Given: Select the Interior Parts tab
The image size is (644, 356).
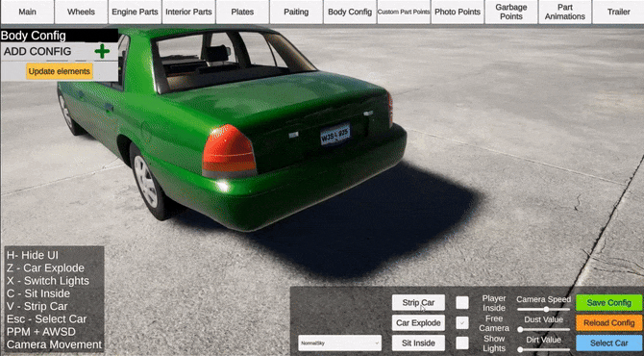Looking at the screenshot, I should pyautogui.click(x=188, y=12).
